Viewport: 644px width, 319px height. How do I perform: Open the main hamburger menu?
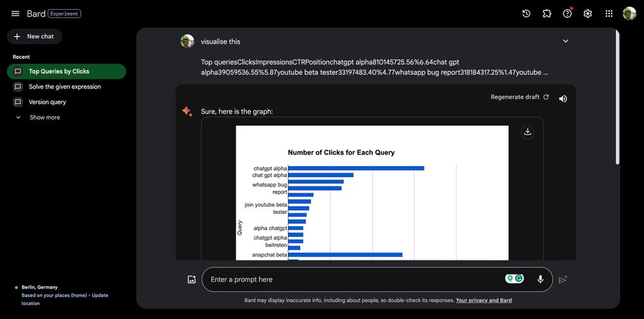(x=15, y=14)
